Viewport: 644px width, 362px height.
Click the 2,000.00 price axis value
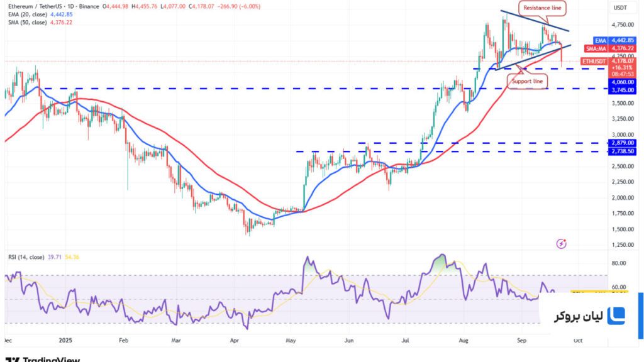[623, 198]
